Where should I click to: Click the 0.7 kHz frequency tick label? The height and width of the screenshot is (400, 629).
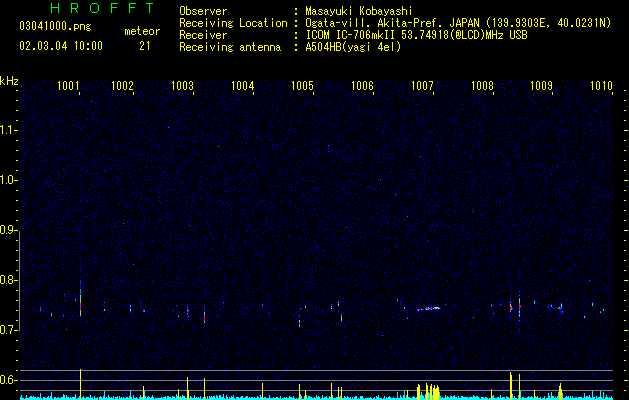point(8,330)
